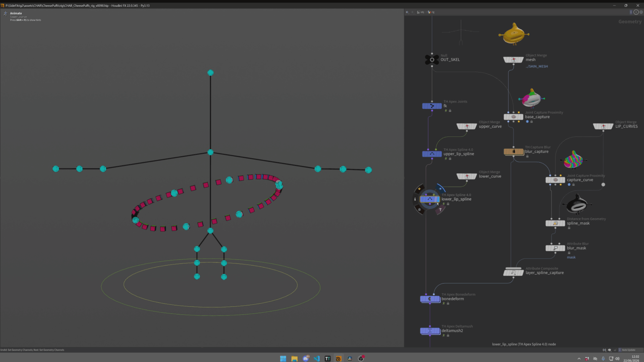644x362 pixels.
Task: Select the bonedeform node
Action: click(x=430, y=299)
